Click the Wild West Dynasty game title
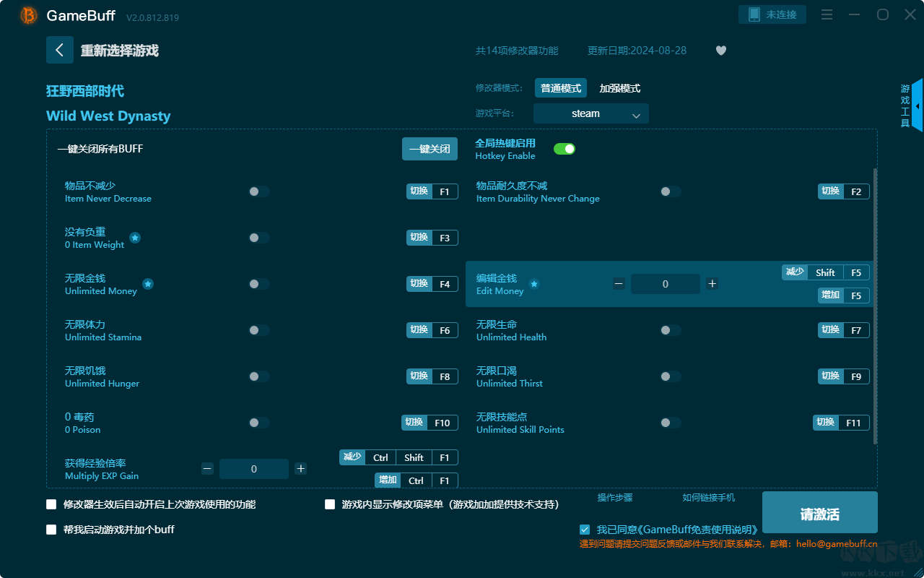 tap(108, 116)
